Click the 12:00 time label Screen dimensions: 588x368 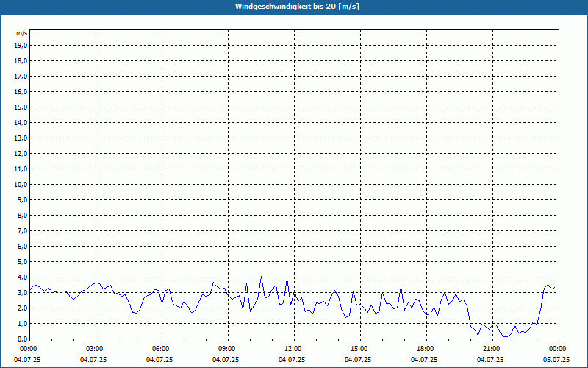[x=292, y=349]
